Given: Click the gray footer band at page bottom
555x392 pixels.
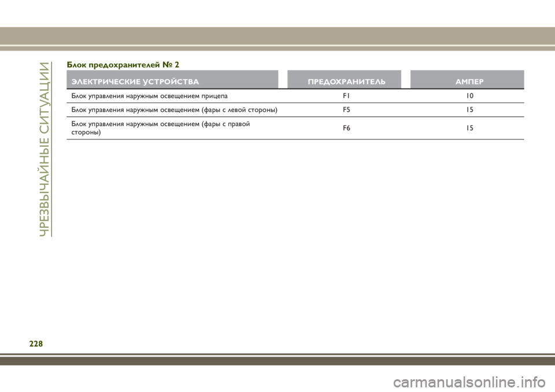Looking at the screenshot, I should [277, 361].
